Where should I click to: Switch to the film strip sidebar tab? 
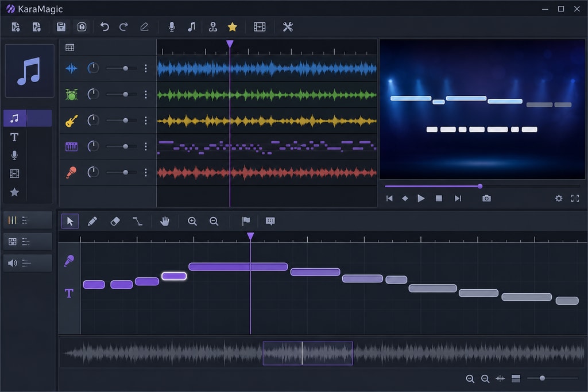14,173
